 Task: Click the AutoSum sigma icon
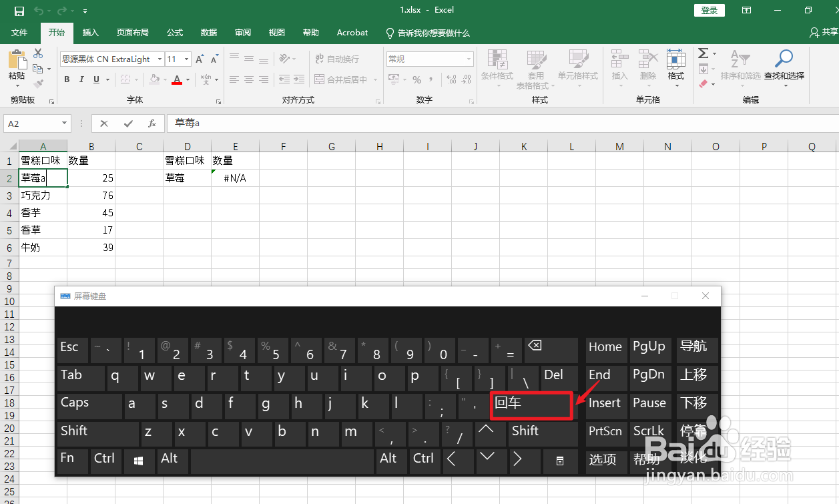(x=703, y=53)
